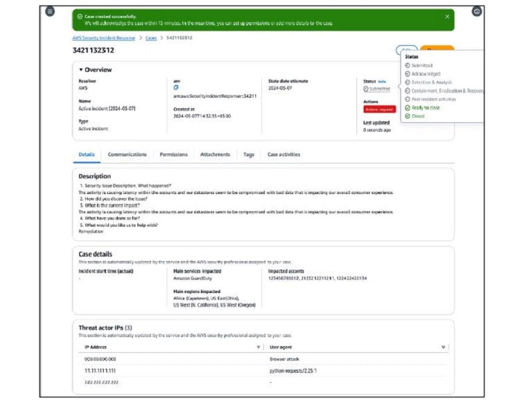Screen dimensions: 532x412
Task: Click the case ID heading 3421132312
Action: [93, 51]
